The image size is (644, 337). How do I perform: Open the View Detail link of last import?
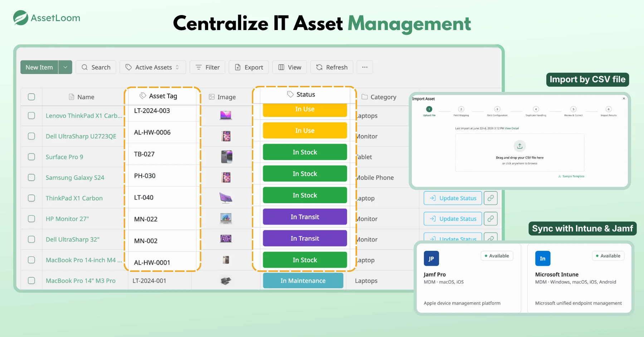click(x=512, y=128)
